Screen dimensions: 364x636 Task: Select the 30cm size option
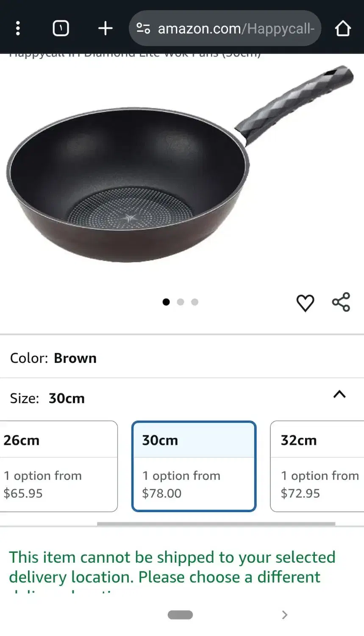point(194,466)
